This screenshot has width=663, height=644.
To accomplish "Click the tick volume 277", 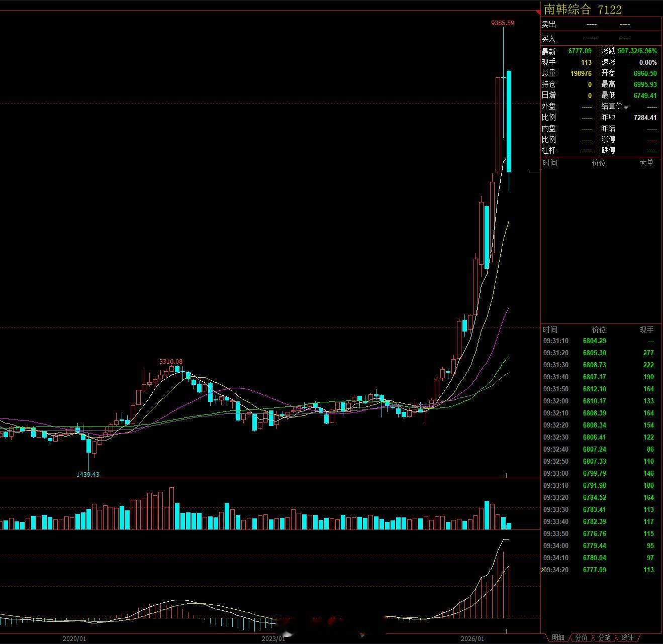I will point(648,353).
